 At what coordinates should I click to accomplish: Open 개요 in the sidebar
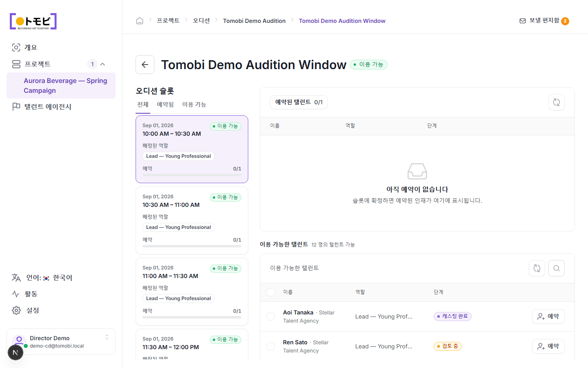pos(61,47)
